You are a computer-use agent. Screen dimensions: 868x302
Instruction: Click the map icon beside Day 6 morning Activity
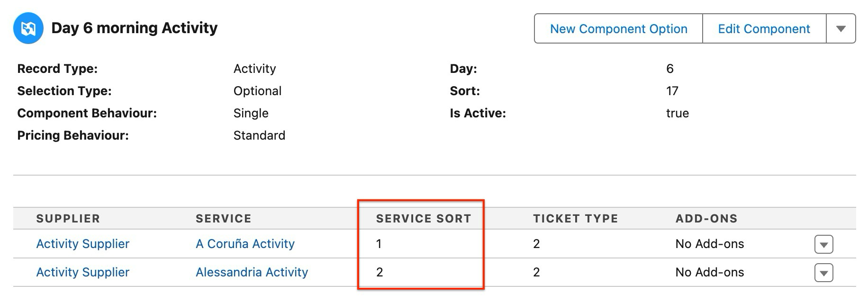click(28, 28)
